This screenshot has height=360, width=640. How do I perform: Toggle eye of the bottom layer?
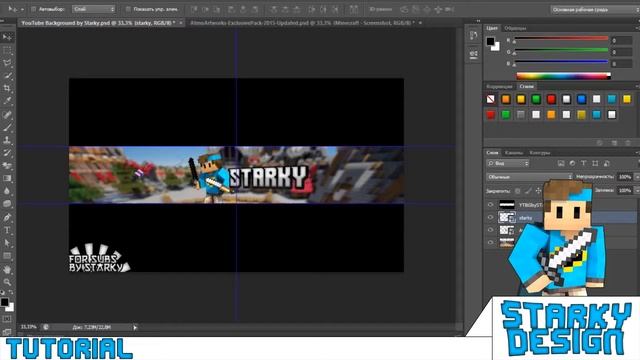pos(490,242)
